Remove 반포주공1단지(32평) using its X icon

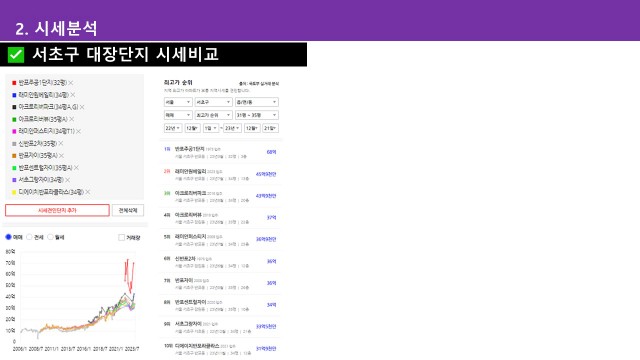click(x=71, y=83)
